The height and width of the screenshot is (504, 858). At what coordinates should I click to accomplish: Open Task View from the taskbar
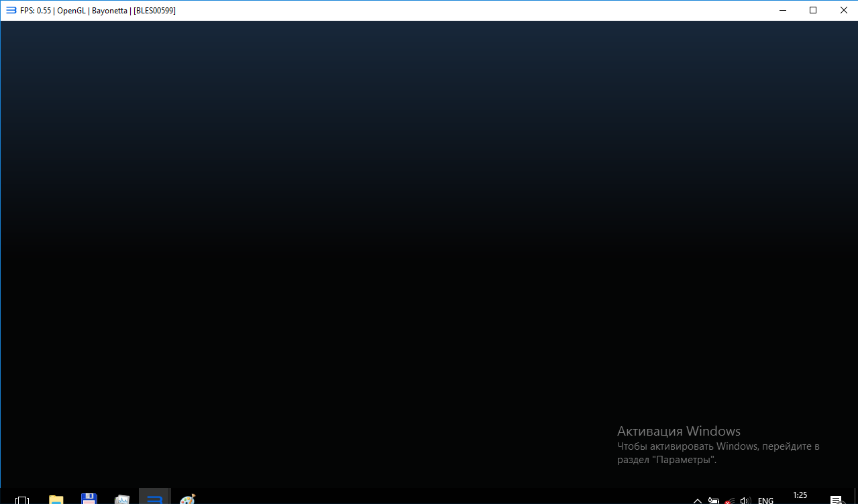coord(22,499)
